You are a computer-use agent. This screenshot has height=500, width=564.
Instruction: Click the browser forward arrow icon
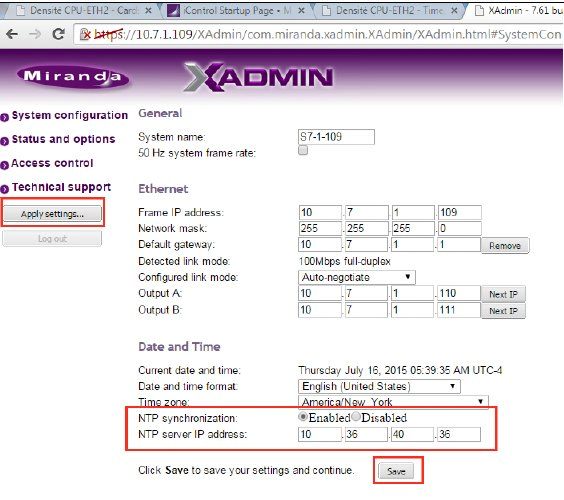[35, 35]
